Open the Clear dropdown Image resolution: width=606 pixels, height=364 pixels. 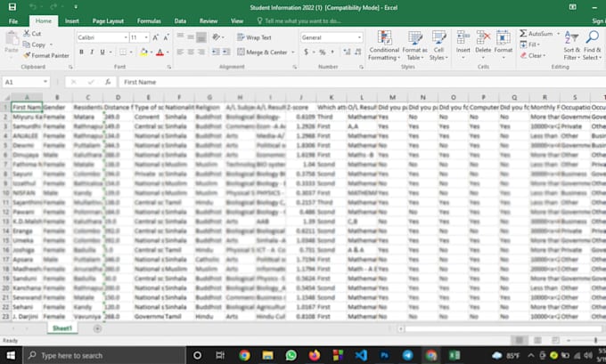click(x=533, y=55)
